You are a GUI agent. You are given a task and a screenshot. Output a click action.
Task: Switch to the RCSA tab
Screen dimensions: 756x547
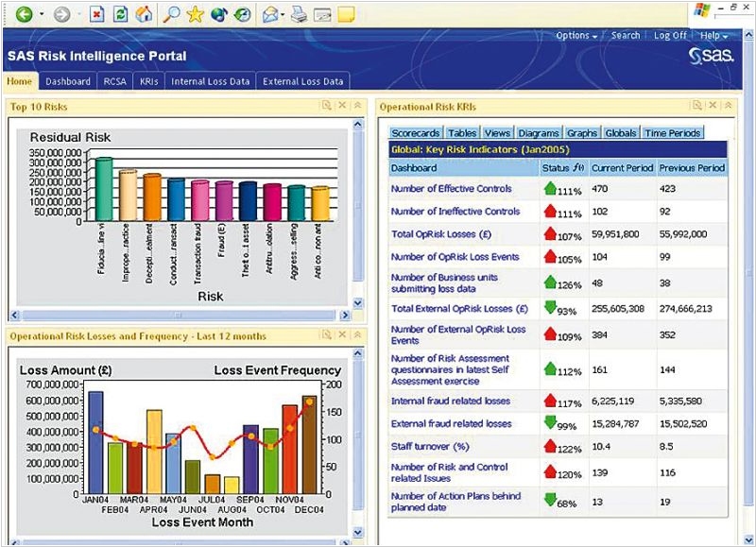[x=114, y=81]
